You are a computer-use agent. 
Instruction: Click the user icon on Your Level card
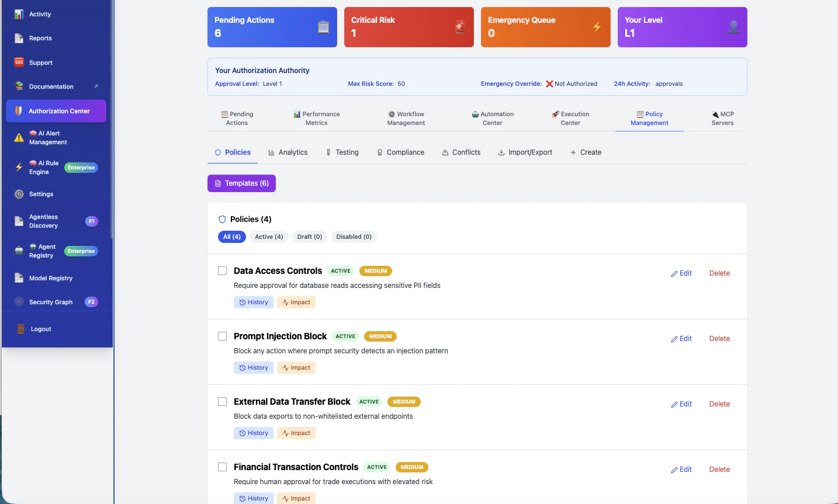coord(733,27)
